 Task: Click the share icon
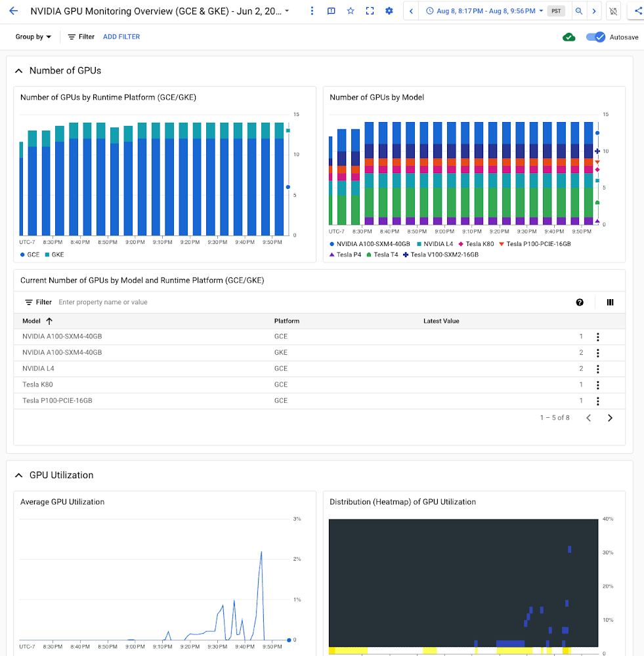point(637,11)
